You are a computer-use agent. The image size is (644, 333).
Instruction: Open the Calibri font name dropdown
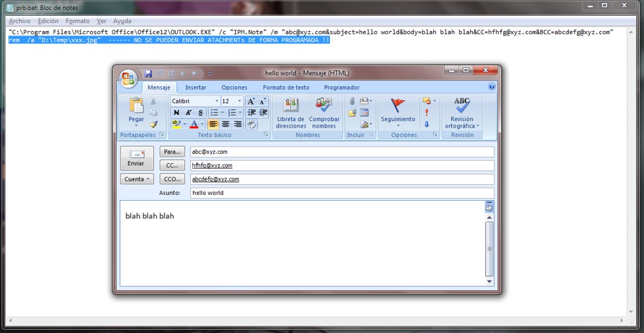pyautogui.click(x=217, y=101)
